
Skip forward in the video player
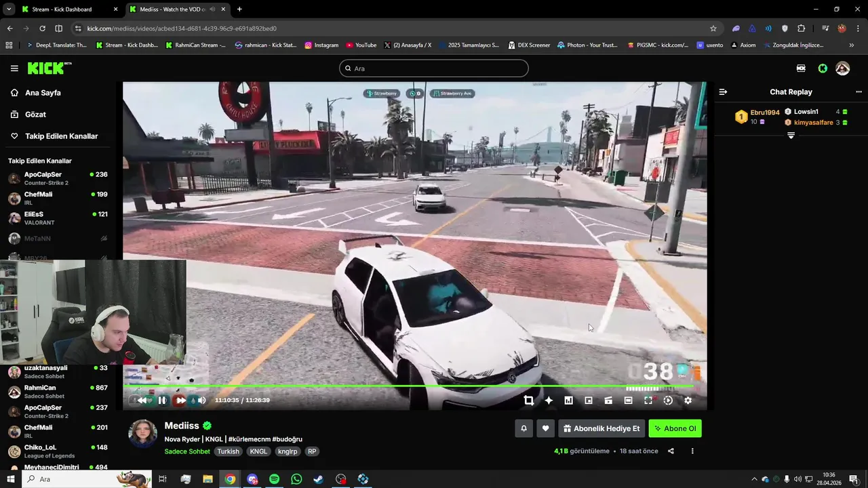[180, 401]
